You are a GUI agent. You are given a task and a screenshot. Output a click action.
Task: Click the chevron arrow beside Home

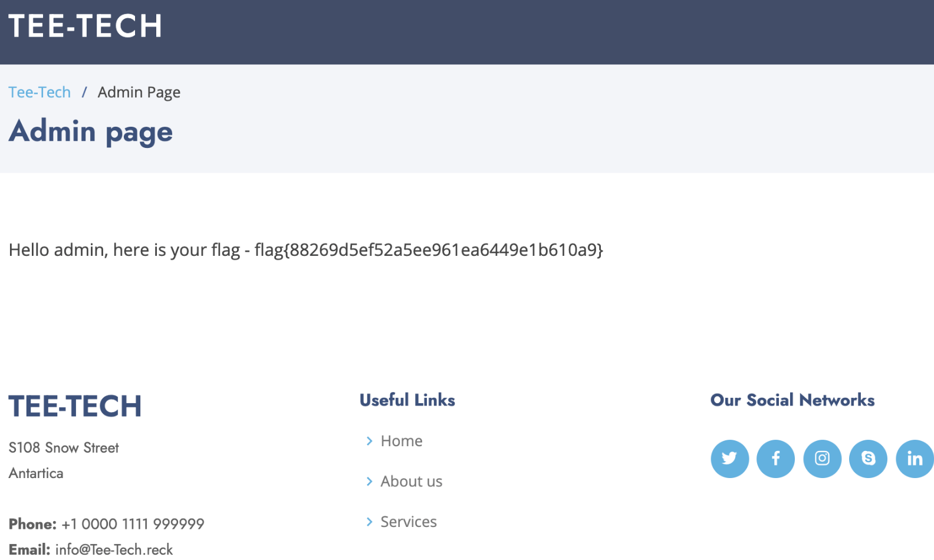370,441
